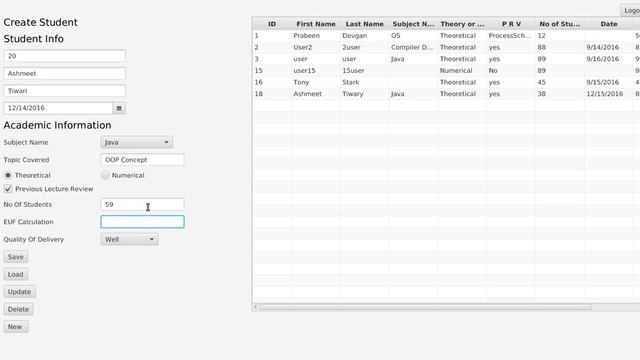Screen dimensions: 640x360
Task: Click the P R V column header
Action: [511, 24]
